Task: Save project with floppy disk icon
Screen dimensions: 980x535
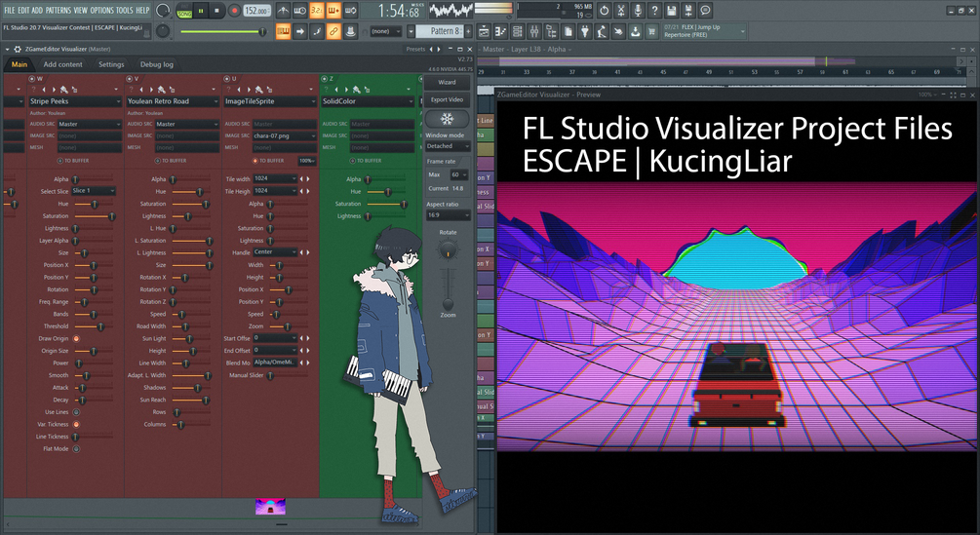Action: point(671,11)
